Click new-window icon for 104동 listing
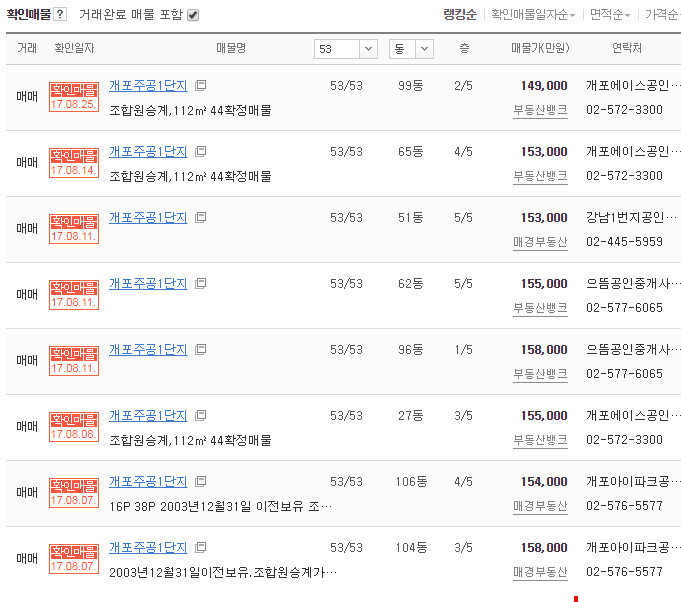Image resolution: width=681 pixels, height=602 pixels. tap(201, 548)
